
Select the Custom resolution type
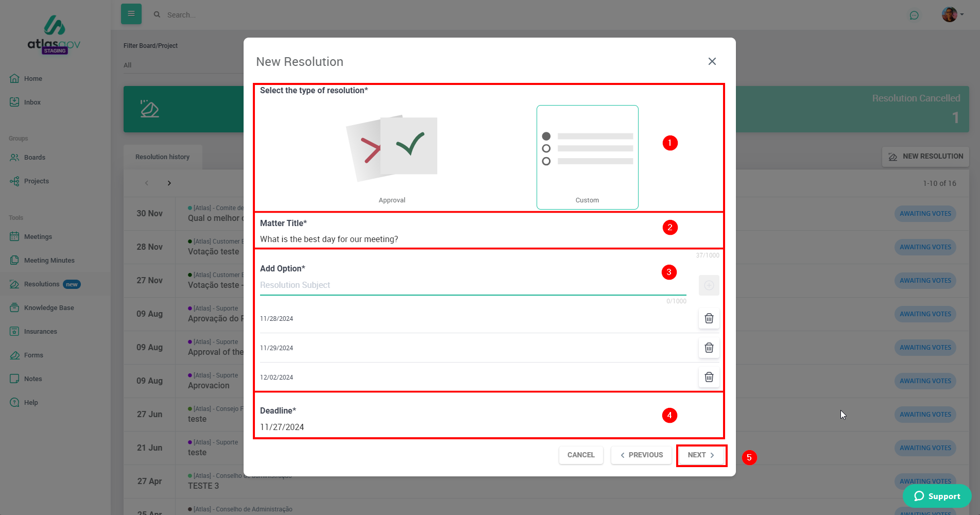click(587, 157)
